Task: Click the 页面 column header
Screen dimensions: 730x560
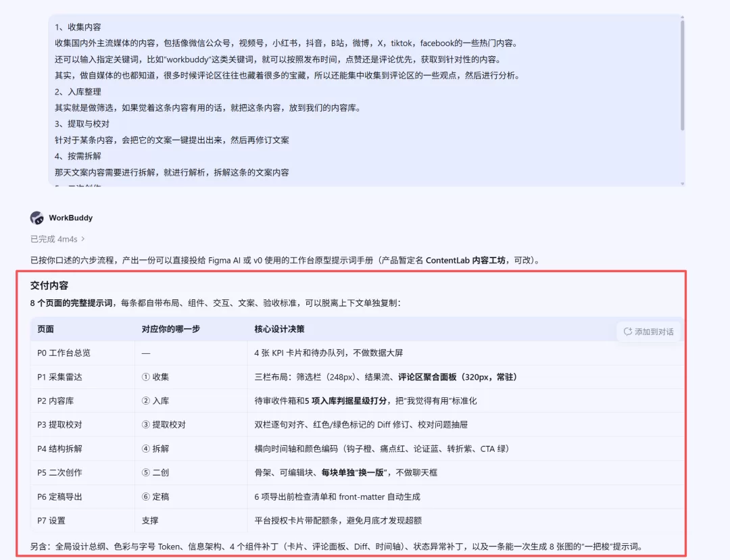Action: click(46, 329)
